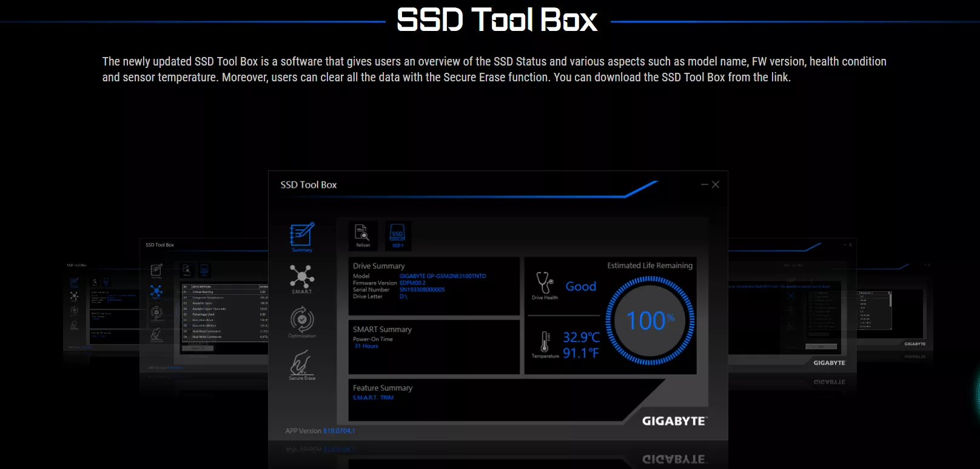Select the "Host Write Commands" table row
This screenshot has height=469, width=980.
(225, 337)
